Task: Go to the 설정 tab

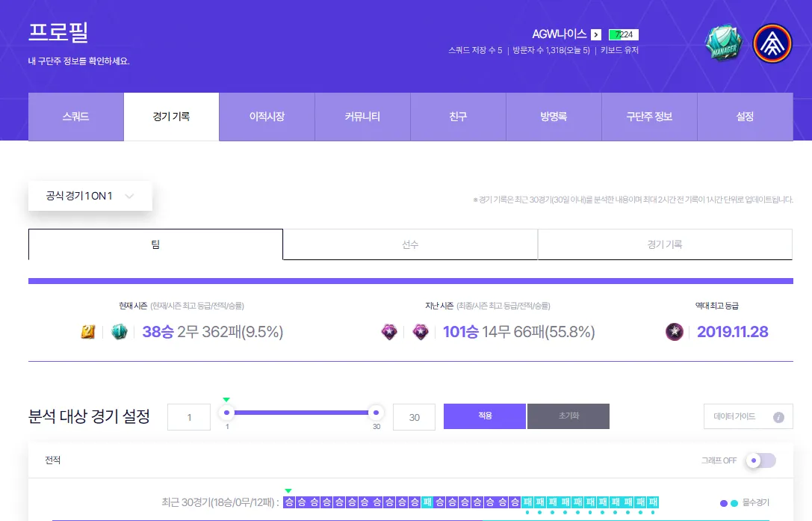Action: tap(745, 117)
